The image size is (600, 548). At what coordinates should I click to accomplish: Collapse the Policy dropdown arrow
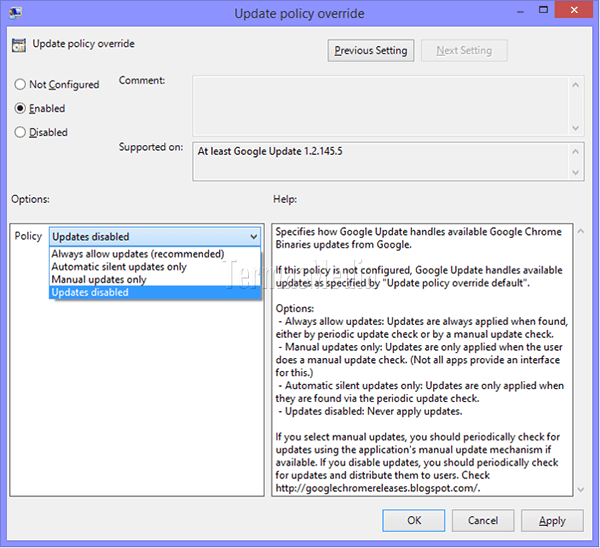pos(255,237)
